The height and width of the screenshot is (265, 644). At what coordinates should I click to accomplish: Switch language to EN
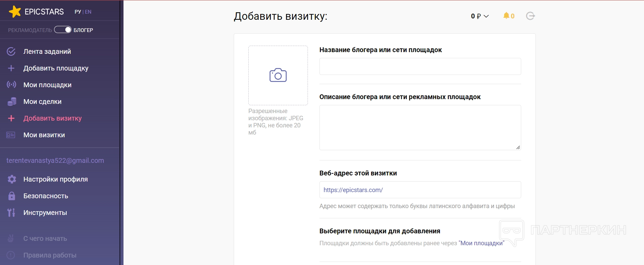[x=88, y=12]
